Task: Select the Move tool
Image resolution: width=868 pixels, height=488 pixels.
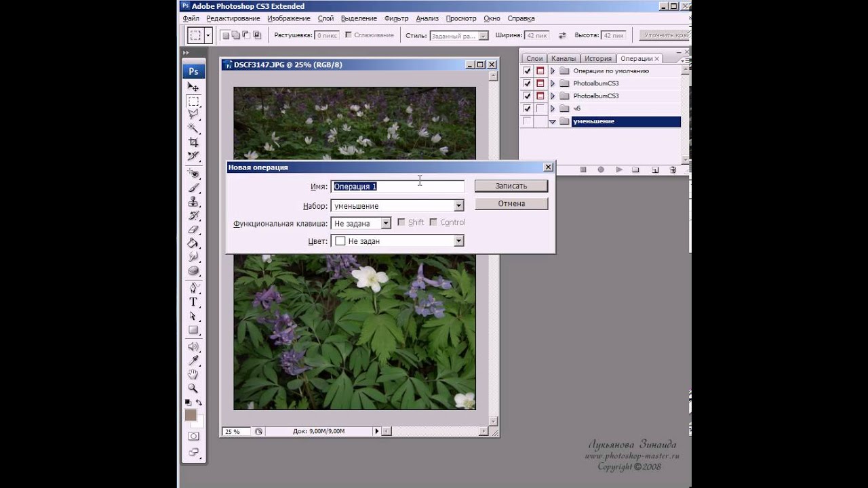Action: click(x=193, y=87)
